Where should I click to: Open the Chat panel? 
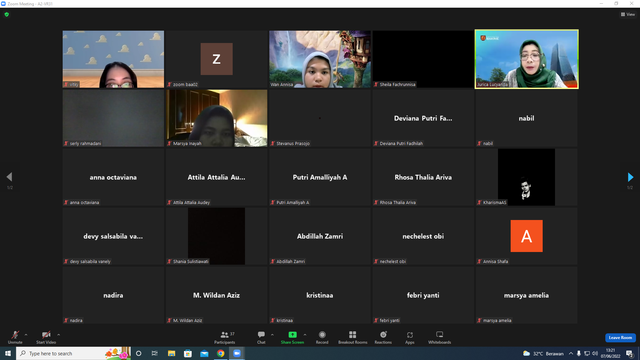(261, 337)
